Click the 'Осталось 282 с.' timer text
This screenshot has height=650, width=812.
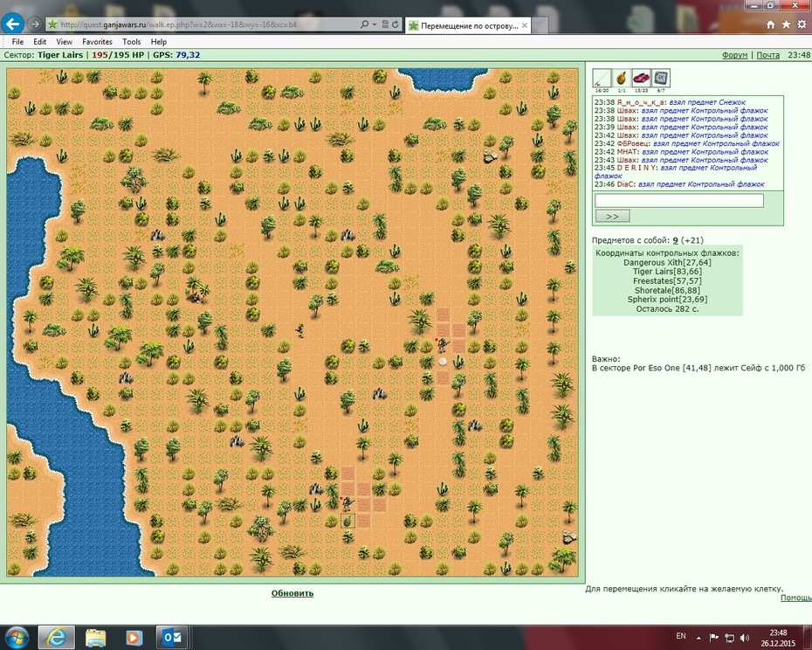click(667, 309)
